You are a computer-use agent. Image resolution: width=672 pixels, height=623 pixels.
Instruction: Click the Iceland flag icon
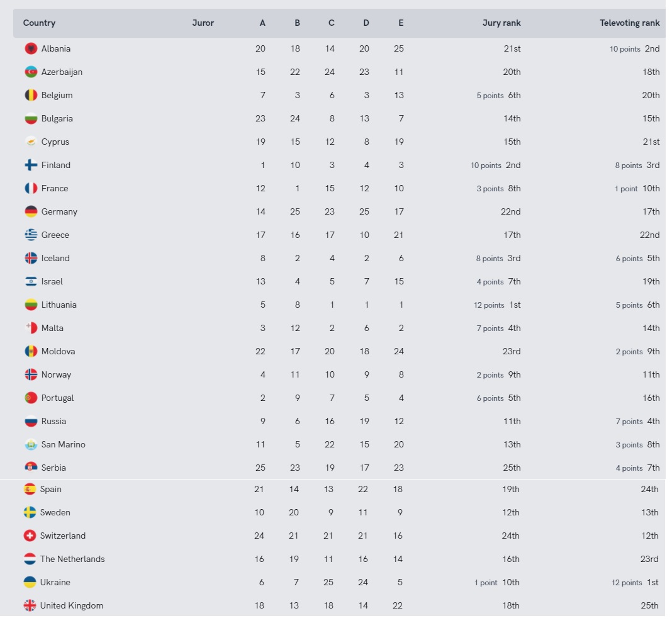31,258
